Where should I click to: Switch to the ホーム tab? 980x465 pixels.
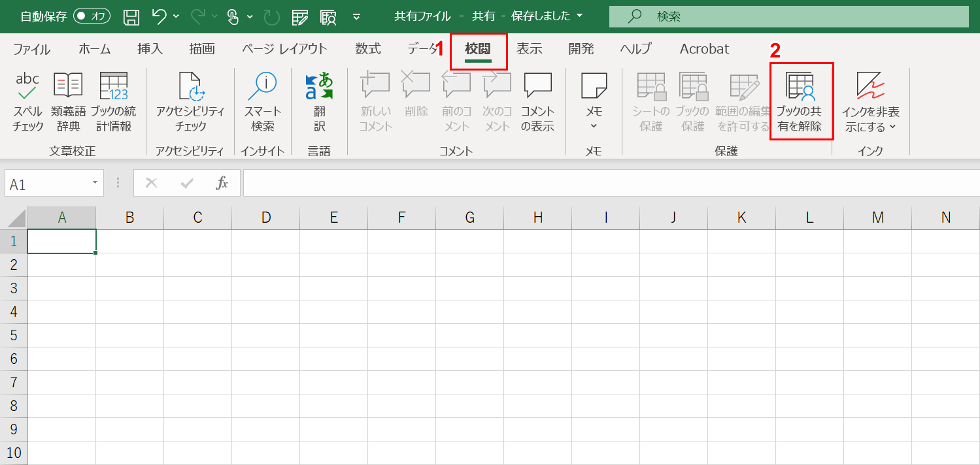pos(95,49)
